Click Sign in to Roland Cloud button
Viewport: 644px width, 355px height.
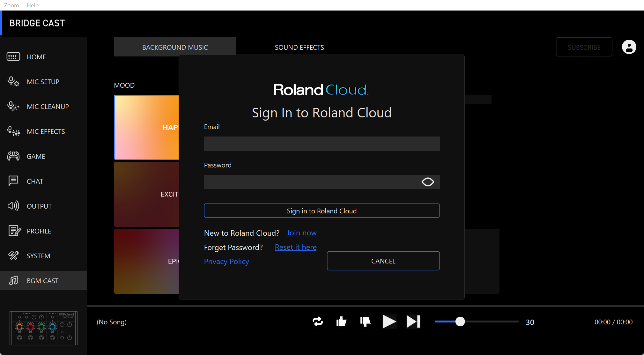tap(322, 211)
